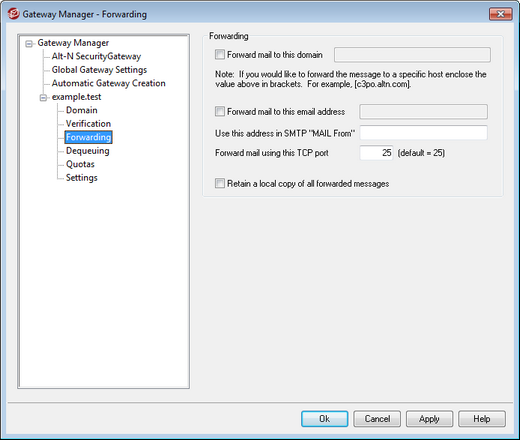
Task: Open Help for this dialog
Action: click(x=482, y=419)
